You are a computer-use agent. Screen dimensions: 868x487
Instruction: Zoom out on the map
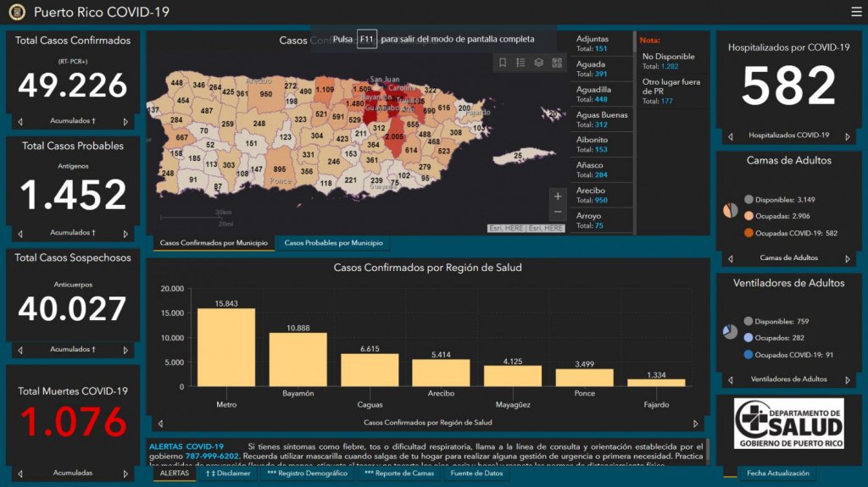click(557, 212)
